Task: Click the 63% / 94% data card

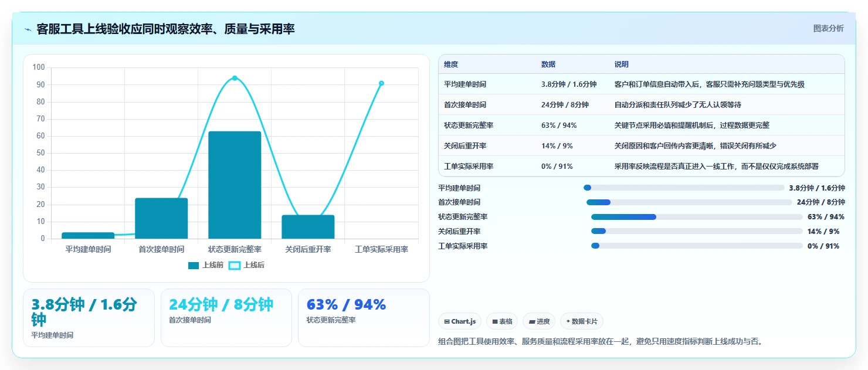Action: coord(364,318)
